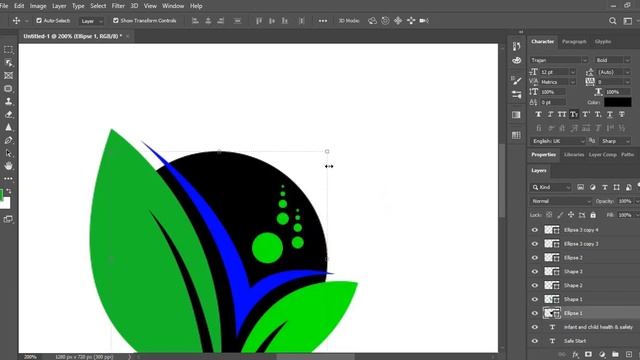
Task: Open the more align options ellipsis
Action: click(x=323, y=20)
